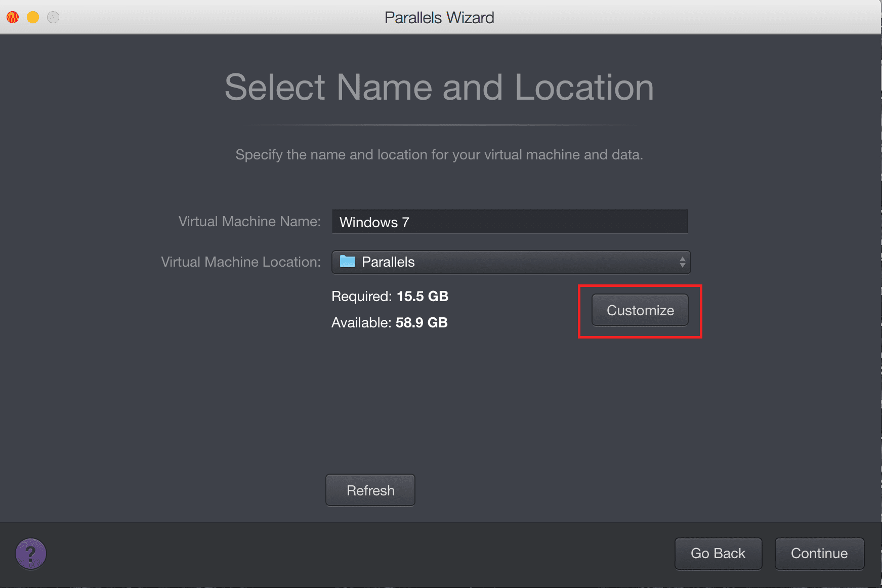Click the Parallels Wizard title text
882x588 pixels.
click(x=439, y=18)
